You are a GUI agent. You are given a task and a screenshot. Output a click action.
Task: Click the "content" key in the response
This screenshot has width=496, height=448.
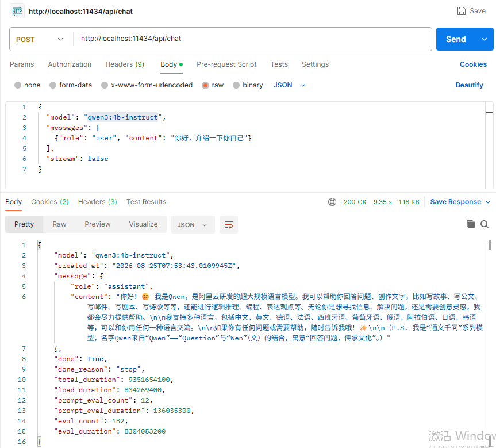[x=89, y=297]
